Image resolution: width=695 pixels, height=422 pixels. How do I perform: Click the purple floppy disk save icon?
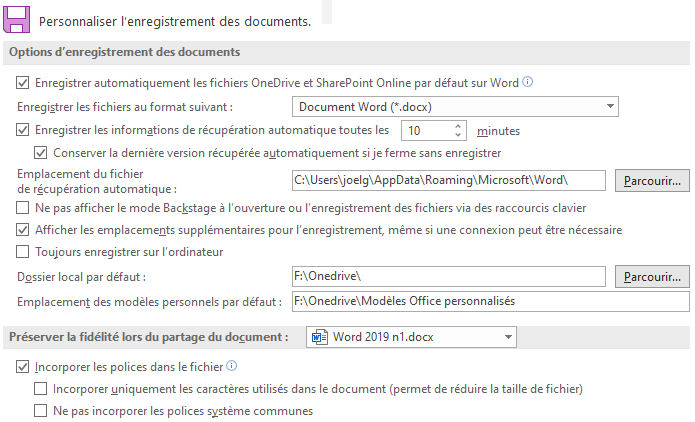click(16, 20)
